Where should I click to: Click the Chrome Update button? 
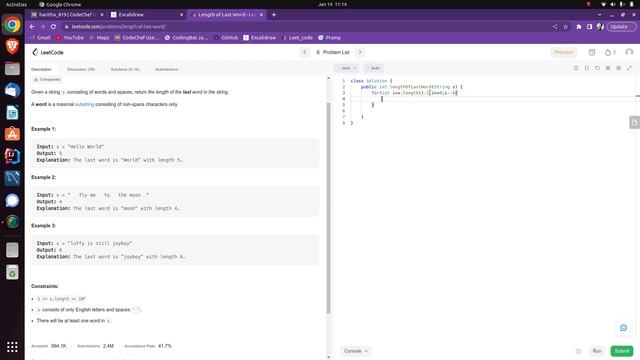(621, 27)
